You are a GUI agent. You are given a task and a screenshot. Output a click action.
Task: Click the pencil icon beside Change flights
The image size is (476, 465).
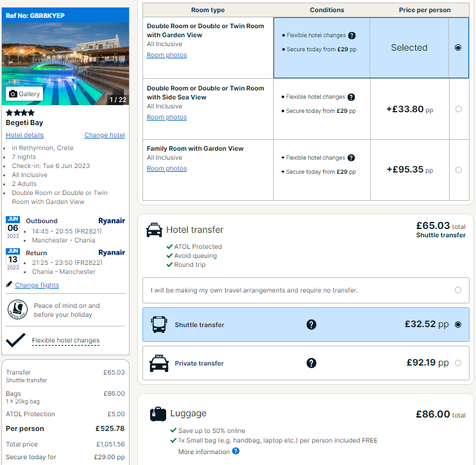pyautogui.click(x=9, y=284)
